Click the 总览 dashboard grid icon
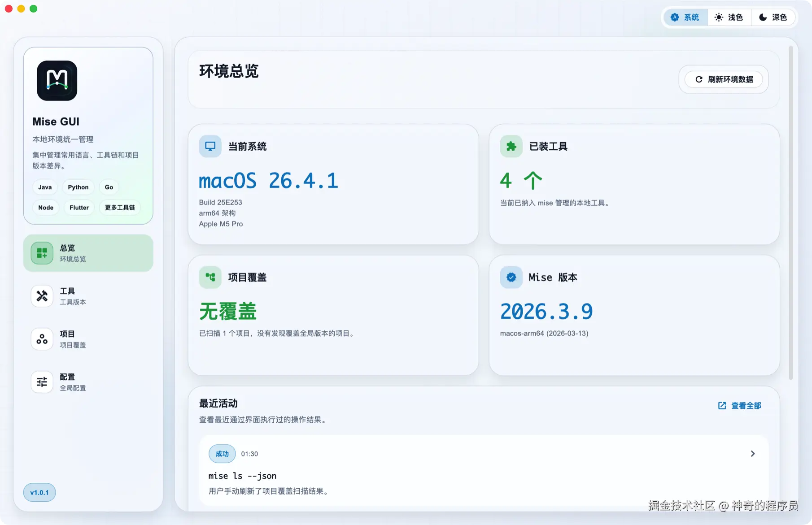Screen dimensions: 812x525 click(x=42, y=253)
